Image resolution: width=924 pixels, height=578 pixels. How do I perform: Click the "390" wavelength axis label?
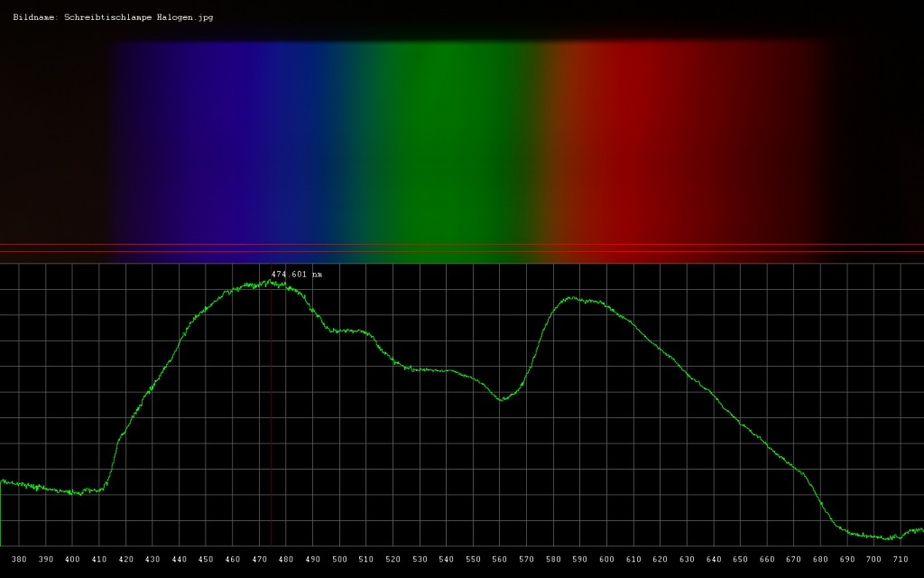click(x=45, y=559)
